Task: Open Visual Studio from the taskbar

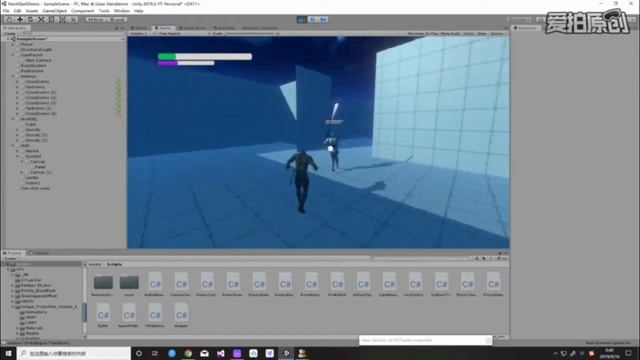Action: pyautogui.click(x=220, y=353)
